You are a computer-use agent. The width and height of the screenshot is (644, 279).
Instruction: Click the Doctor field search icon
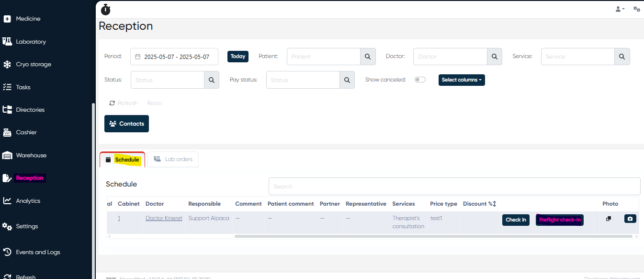click(495, 57)
